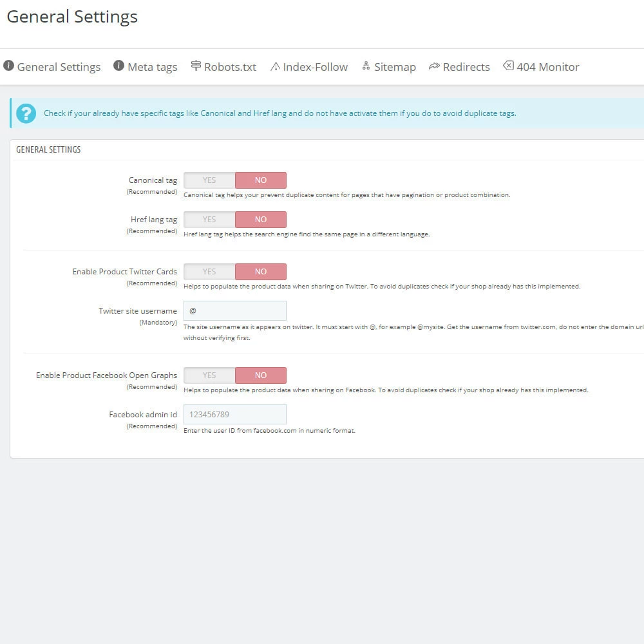The height and width of the screenshot is (644, 644).
Task: Focus the Twitter site username field
Action: 235,311
